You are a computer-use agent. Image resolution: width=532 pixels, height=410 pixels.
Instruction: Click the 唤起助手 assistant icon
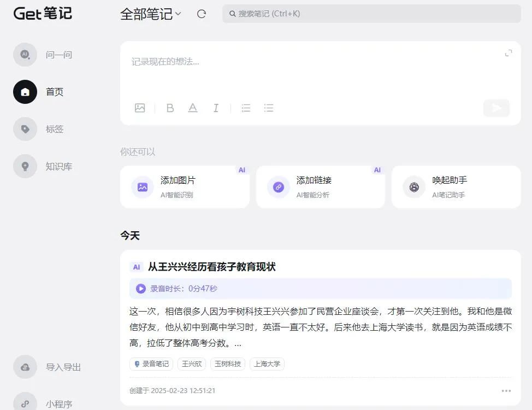click(x=414, y=187)
